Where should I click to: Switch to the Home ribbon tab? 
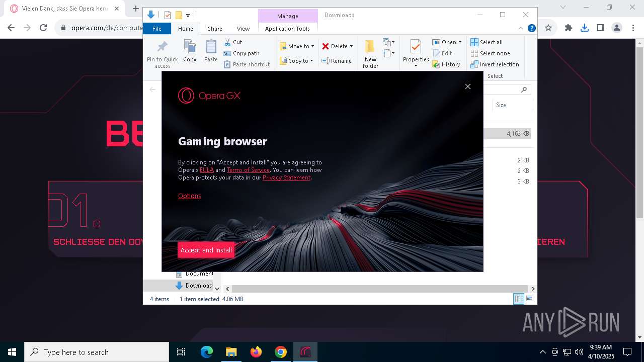coord(185,29)
